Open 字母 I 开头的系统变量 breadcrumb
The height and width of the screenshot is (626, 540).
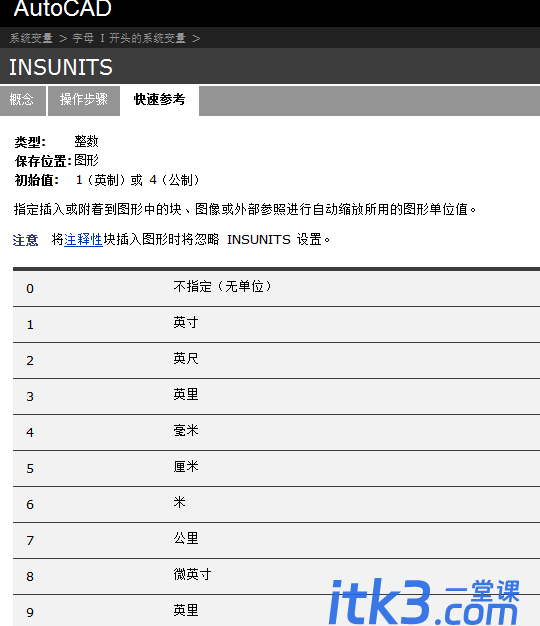coord(129,38)
